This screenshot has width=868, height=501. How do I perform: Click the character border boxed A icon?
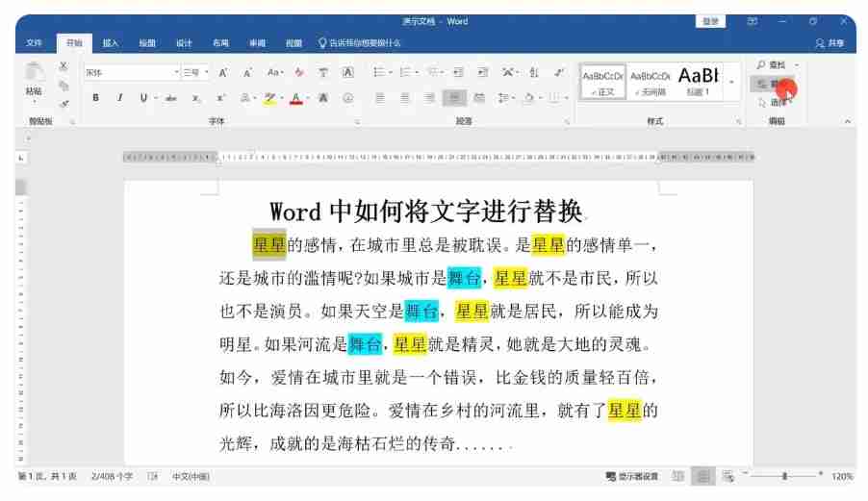347,72
